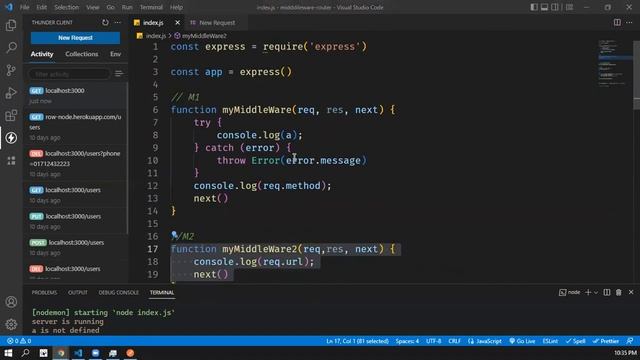The width and height of the screenshot is (640, 360).
Task: Switch to the Activity tab
Action: 42,54
